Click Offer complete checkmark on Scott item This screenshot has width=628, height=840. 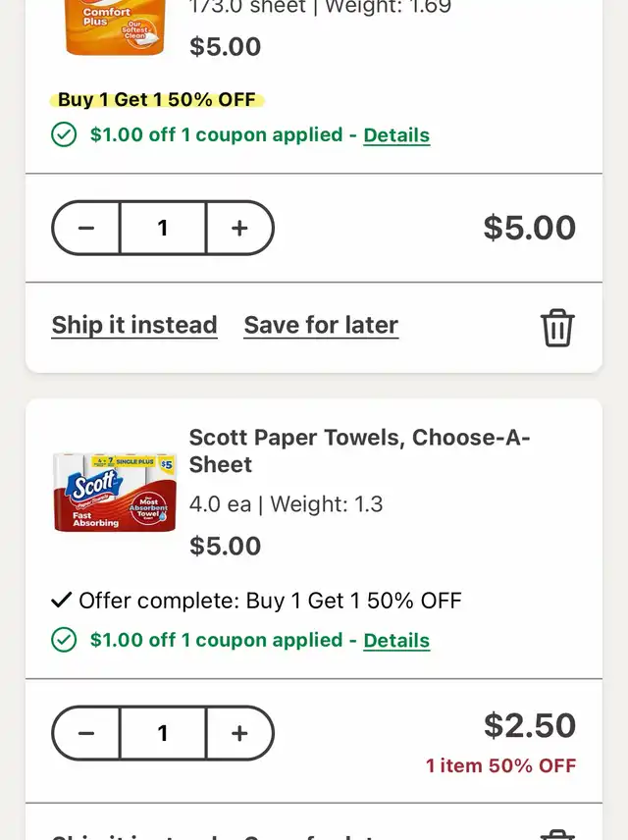pos(62,600)
